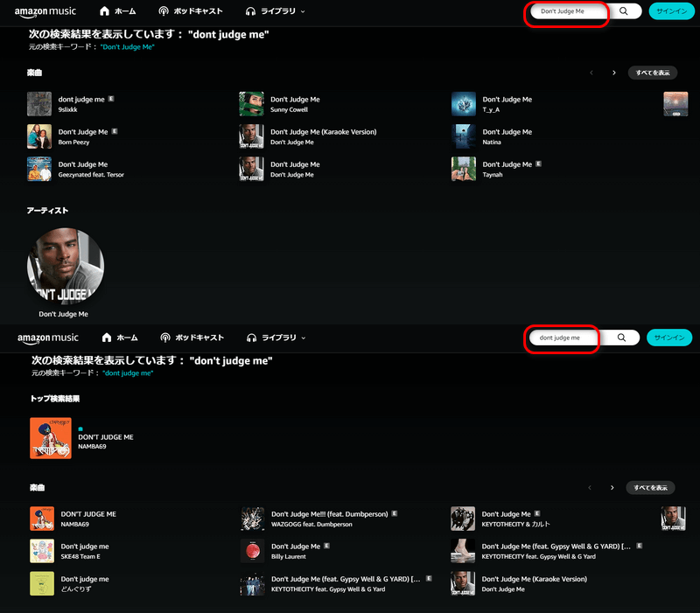Go to next songs page in lower 楽曲 section
700x613 pixels.
tap(612, 488)
